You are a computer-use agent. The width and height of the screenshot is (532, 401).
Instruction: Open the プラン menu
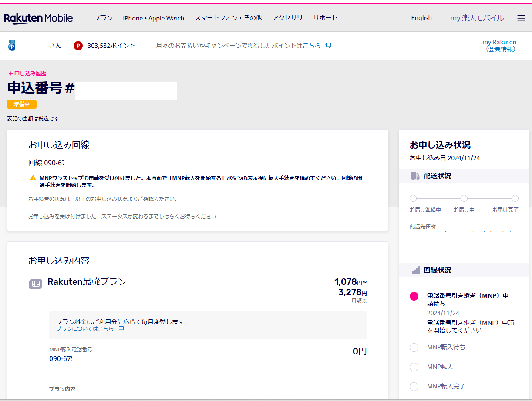coord(103,18)
